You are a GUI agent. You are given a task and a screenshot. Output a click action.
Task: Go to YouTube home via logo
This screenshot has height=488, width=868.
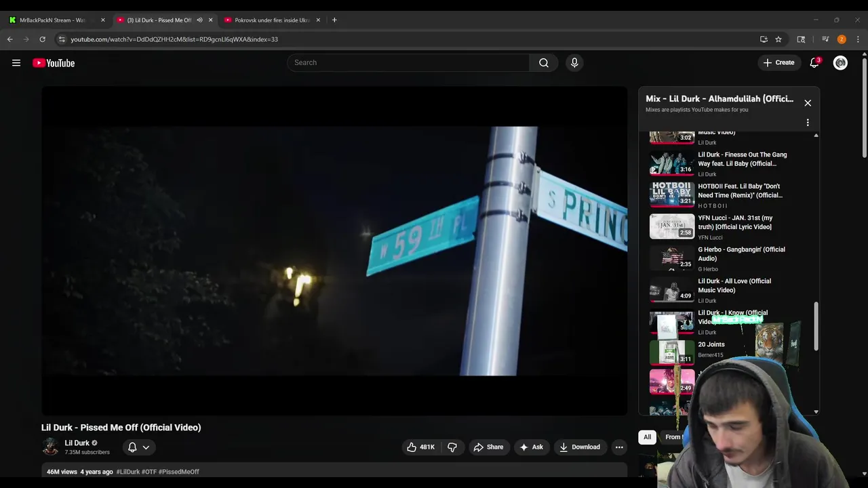pos(54,63)
